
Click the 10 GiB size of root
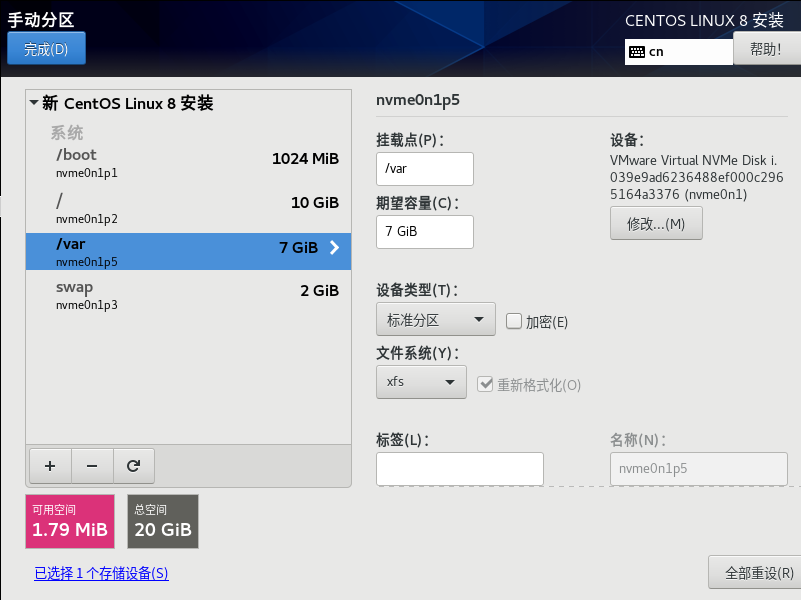tap(315, 203)
